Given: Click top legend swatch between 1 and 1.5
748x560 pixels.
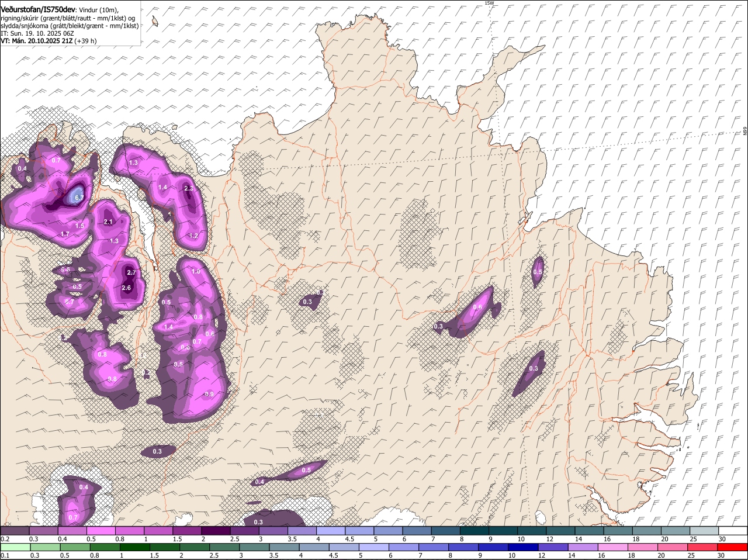Looking at the screenshot, I should point(158,530).
